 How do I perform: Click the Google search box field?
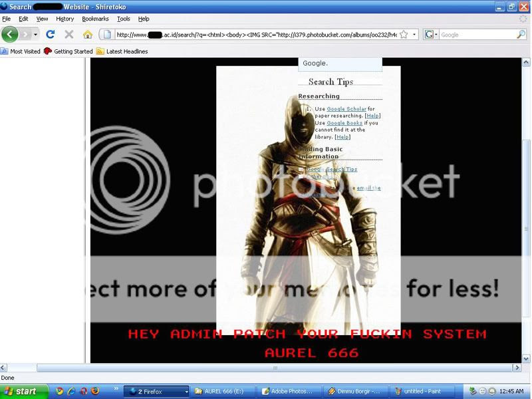pos(477,35)
